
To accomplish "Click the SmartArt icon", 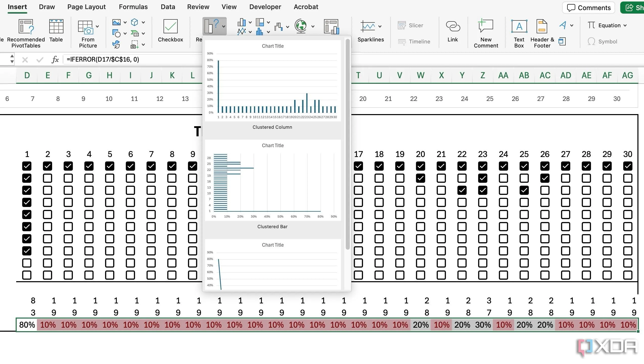I will 134,33.
